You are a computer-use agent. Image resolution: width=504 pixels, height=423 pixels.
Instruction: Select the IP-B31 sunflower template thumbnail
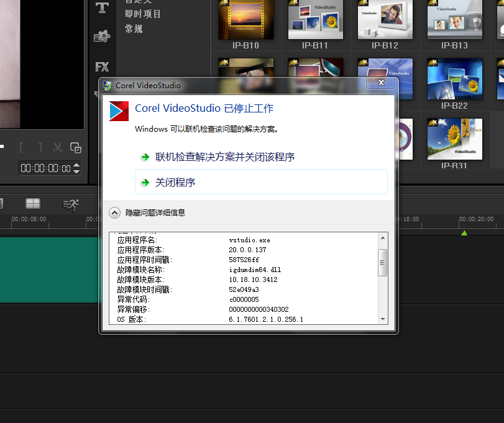click(x=454, y=139)
